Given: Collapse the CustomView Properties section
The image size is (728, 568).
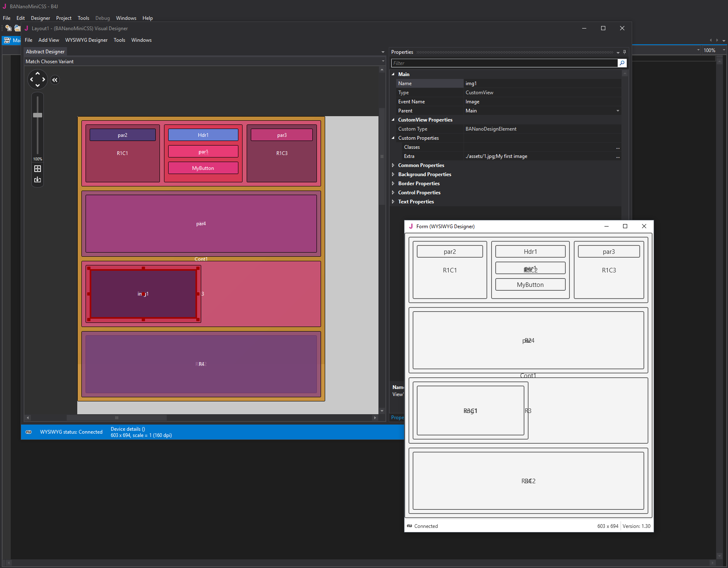Looking at the screenshot, I should coord(393,120).
